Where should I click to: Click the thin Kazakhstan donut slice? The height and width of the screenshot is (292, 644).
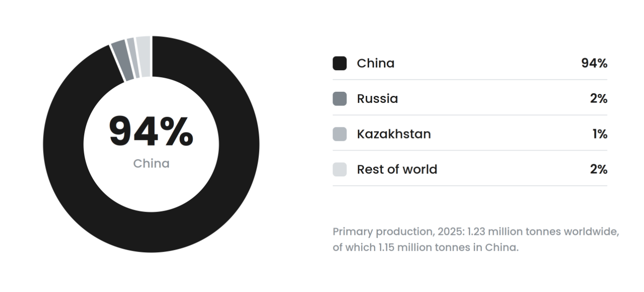point(133,58)
